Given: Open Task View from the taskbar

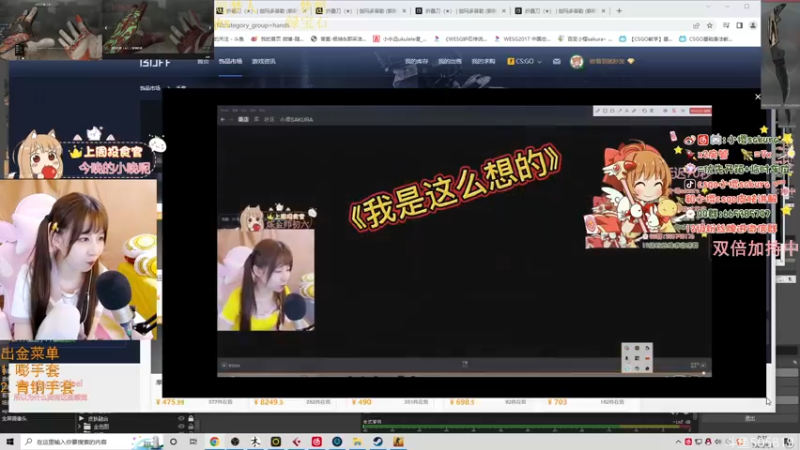Looking at the screenshot, I should coord(193,441).
